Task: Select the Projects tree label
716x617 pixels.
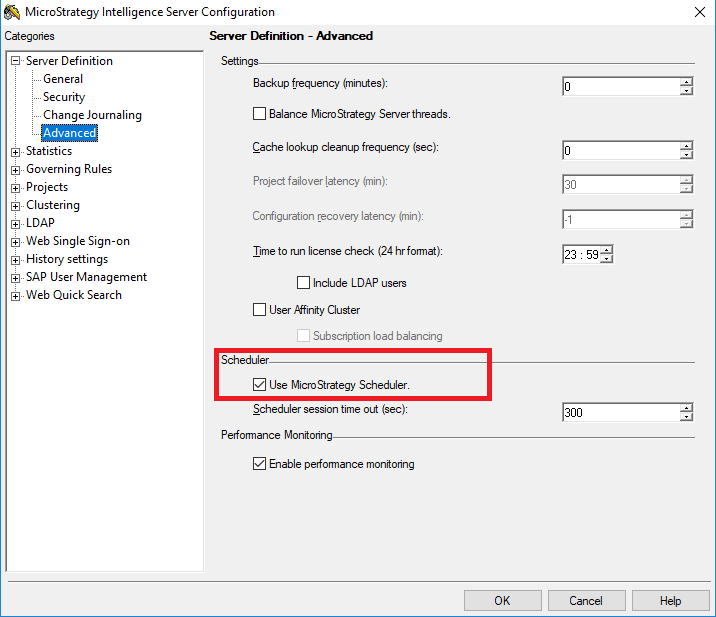Action: pyautogui.click(x=47, y=187)
